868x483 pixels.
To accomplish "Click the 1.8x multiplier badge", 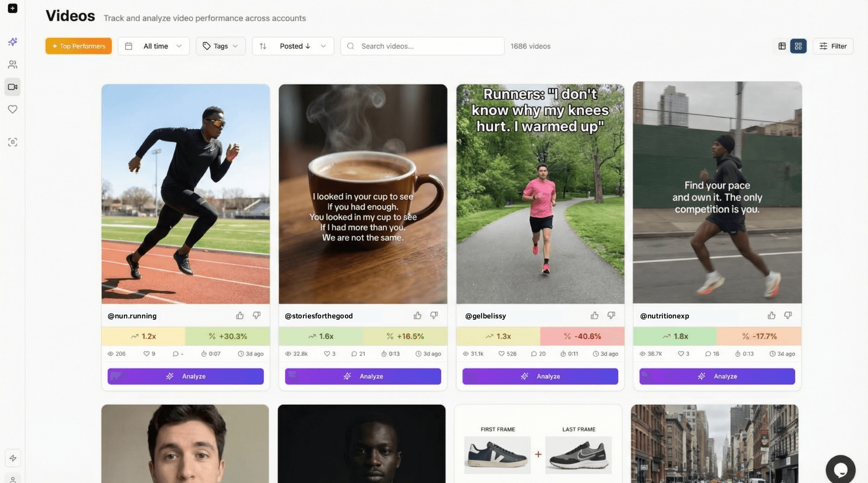I will click(x=675, y=336).
